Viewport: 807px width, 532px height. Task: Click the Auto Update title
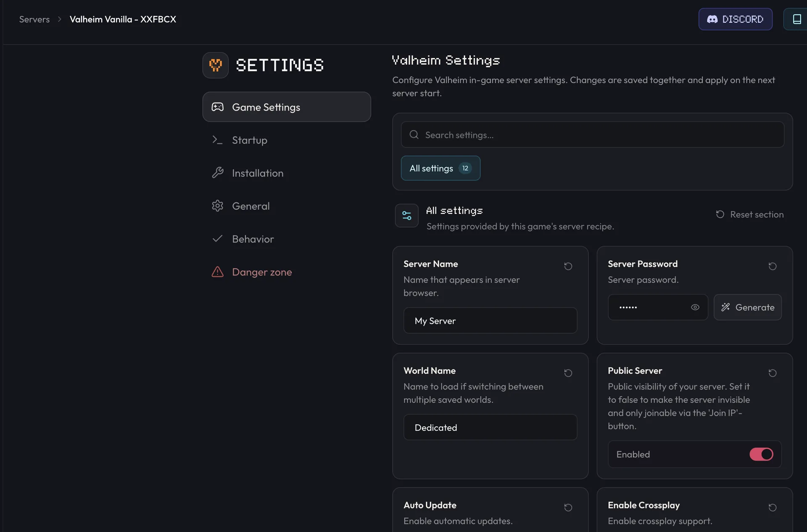[430, 505]
